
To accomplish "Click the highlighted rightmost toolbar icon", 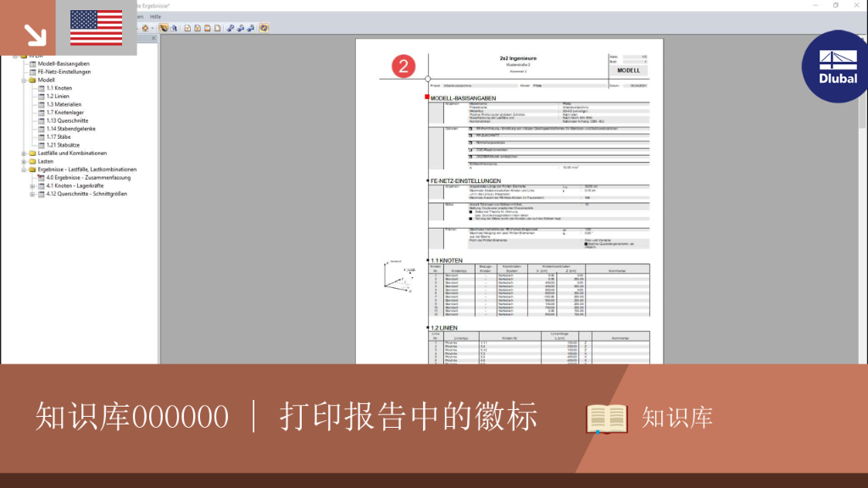I will coord(264,28).
